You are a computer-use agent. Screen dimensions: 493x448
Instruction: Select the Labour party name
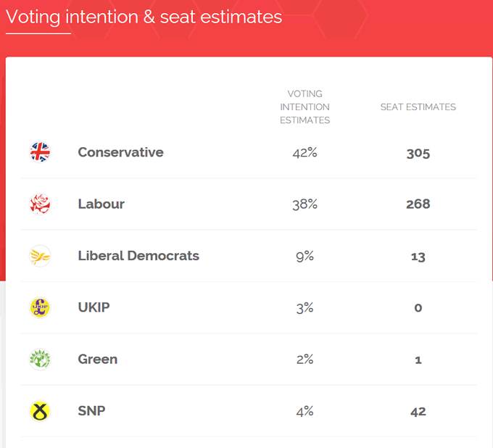point(101,204)
